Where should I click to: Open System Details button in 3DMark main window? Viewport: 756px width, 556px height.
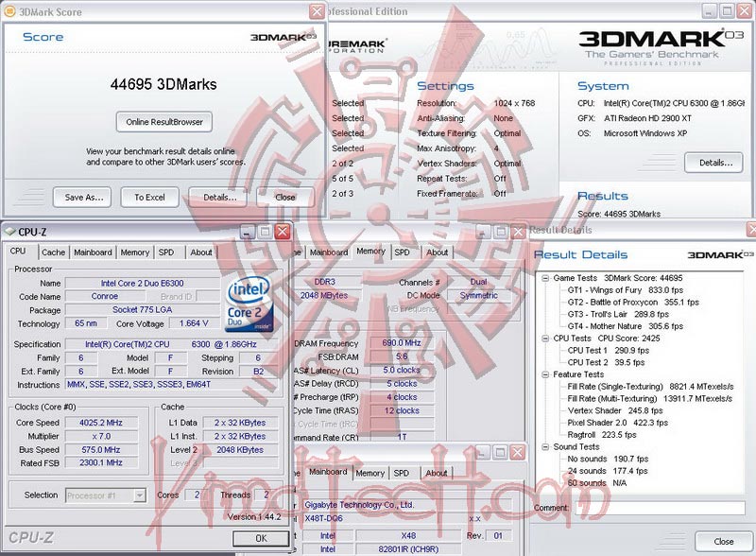point(714,163)
